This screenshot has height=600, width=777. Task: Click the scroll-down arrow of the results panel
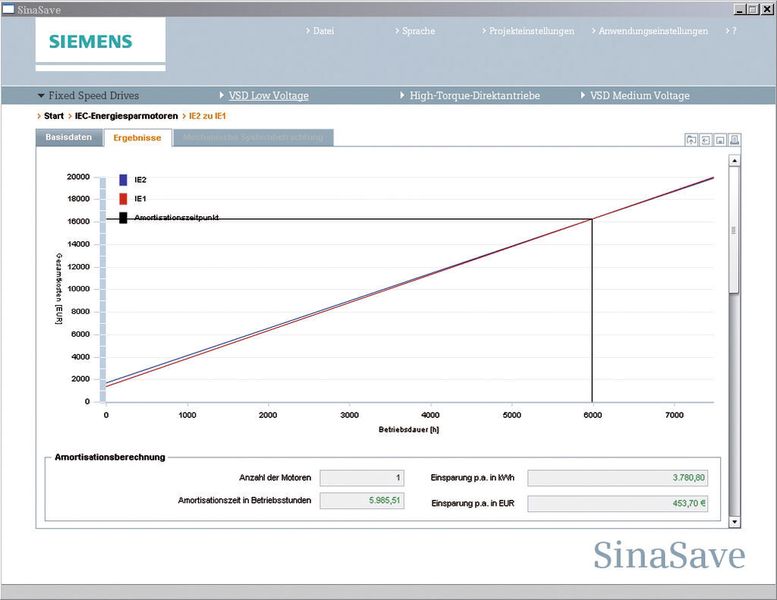tap(734, 522)
